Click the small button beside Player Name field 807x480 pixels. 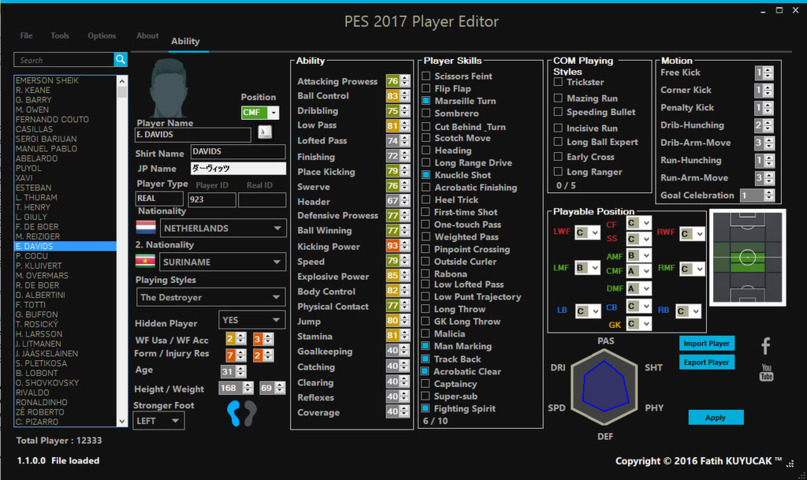pyautogui.click(x=265, y=132)
